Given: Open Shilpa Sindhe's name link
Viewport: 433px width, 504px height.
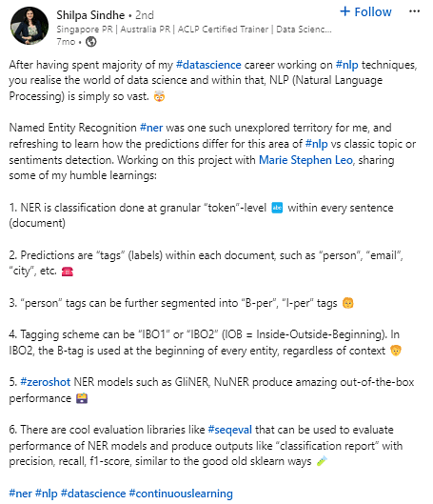Looking at the screenshot, I should click(90, 15).
